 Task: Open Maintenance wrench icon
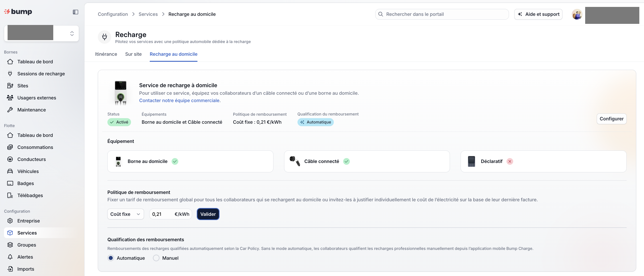[10, 110]
